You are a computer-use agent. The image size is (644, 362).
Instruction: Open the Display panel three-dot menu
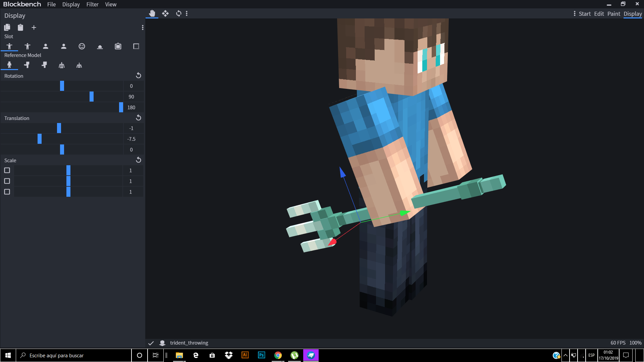click(x=143, y=27)
